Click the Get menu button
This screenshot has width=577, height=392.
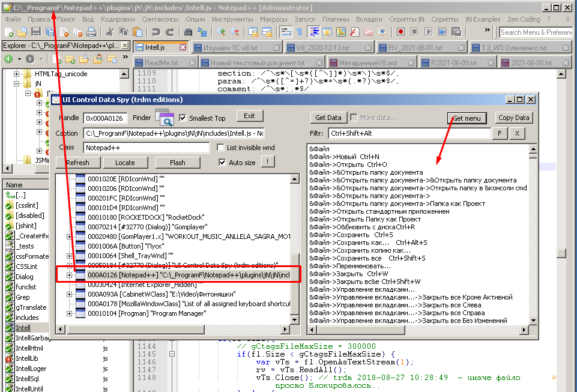pos(467,118)
